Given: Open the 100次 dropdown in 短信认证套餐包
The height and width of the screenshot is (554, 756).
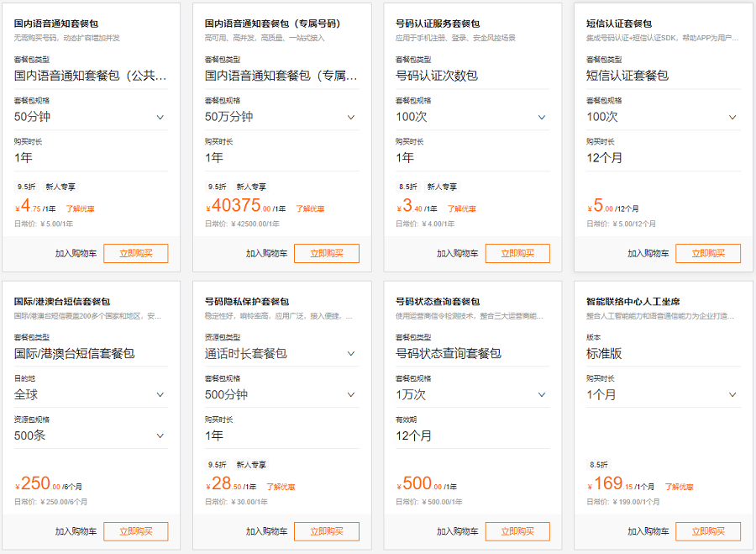Looking at the screenshot, I should point(664,117).
